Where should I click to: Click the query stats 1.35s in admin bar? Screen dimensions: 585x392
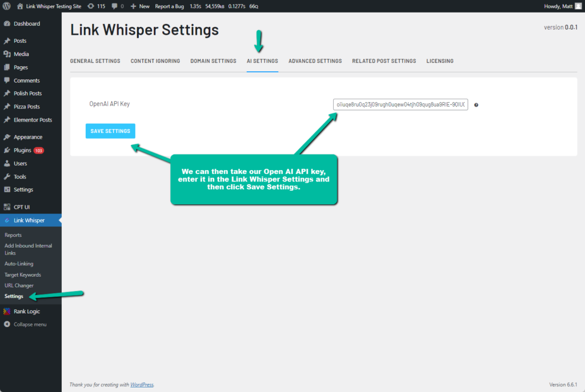point(195,6)
